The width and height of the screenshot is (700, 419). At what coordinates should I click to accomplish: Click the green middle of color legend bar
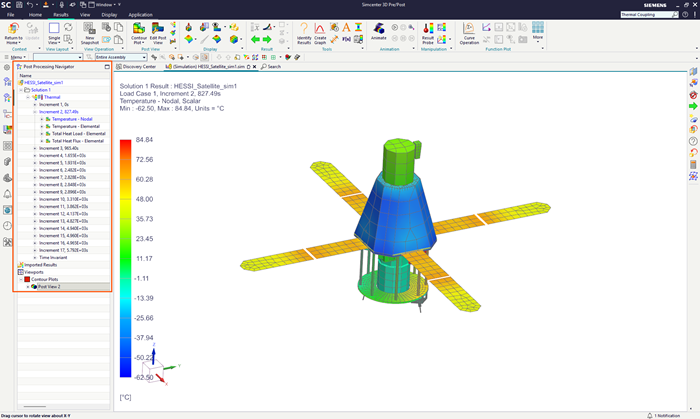coord(125,259)
